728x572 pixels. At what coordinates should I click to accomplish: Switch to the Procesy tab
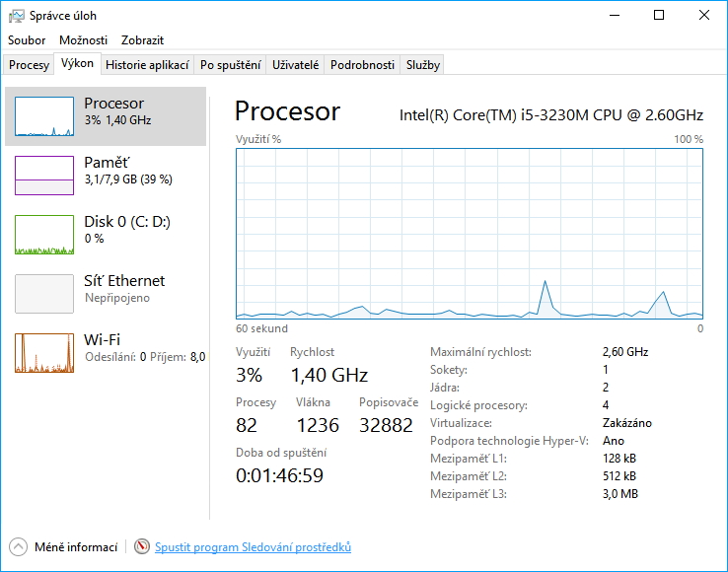(x=29, y=65)
